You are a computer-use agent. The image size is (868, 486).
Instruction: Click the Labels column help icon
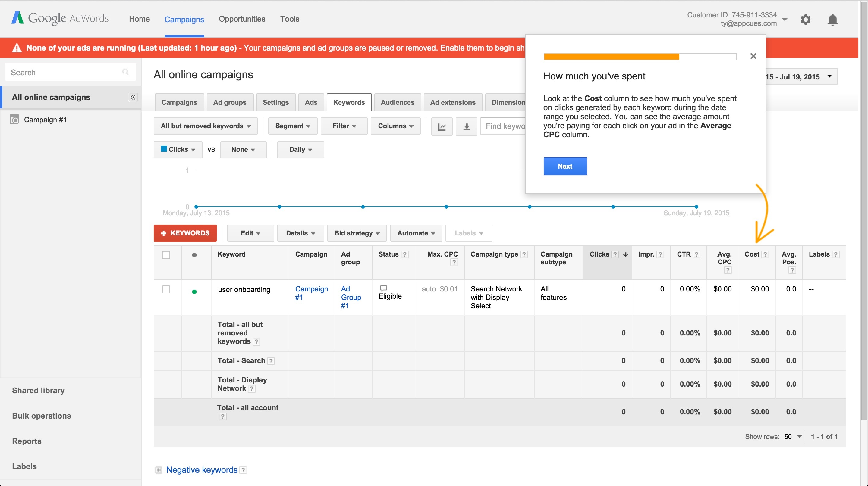pyautogui.click(x=835, y=254)
